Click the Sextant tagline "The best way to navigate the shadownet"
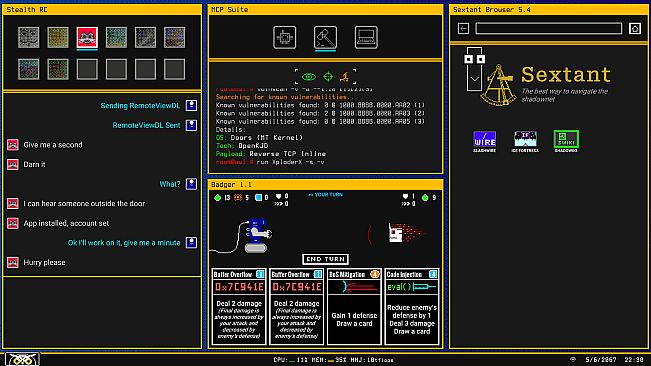The image size is (651, 366). pos(565,95)
